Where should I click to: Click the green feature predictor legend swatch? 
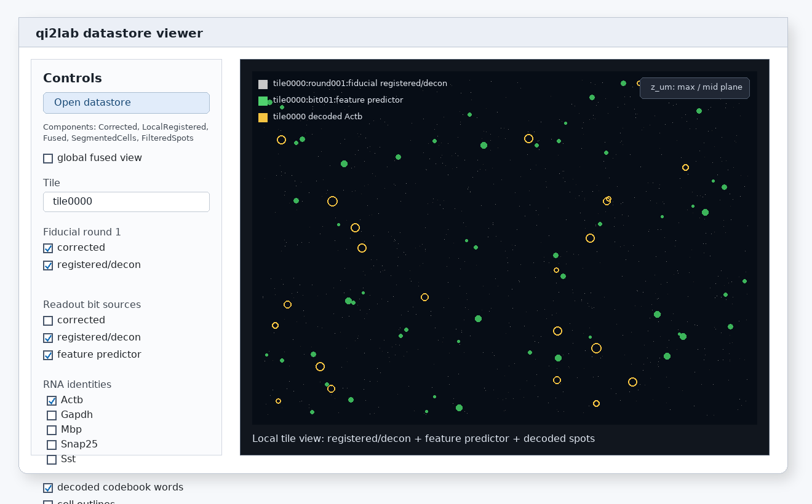pos(263,101)
